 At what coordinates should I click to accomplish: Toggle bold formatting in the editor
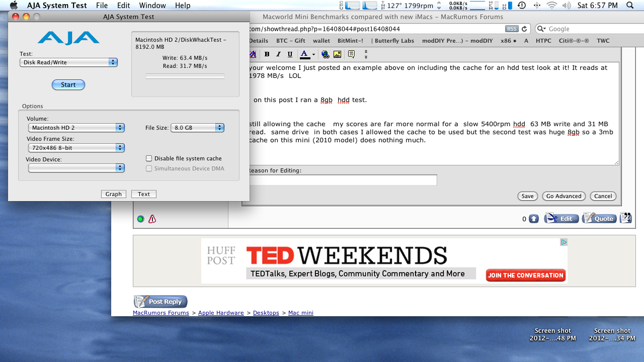[x=267, y=54]
